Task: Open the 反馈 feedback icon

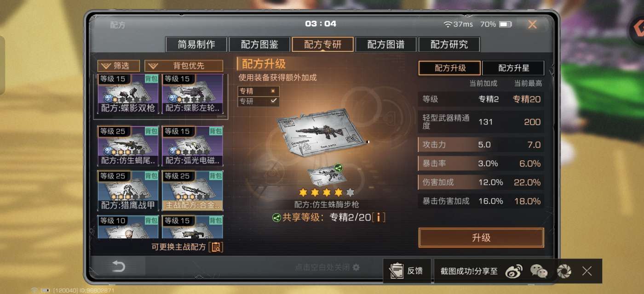Action: pos(396,271)
